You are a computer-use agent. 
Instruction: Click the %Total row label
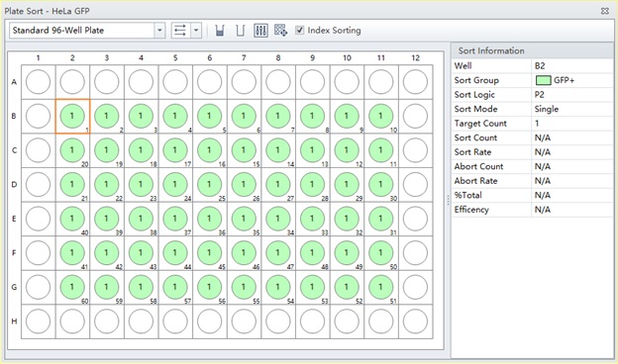coord(467,195)
